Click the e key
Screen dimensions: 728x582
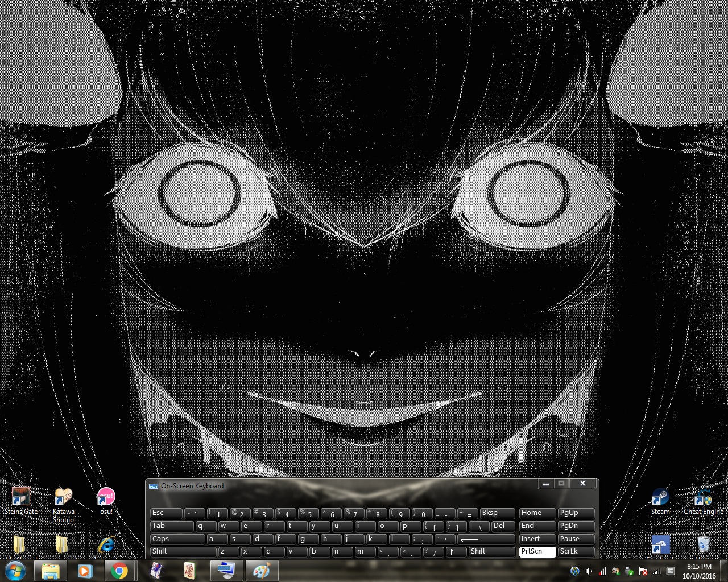tap(251, 526)
